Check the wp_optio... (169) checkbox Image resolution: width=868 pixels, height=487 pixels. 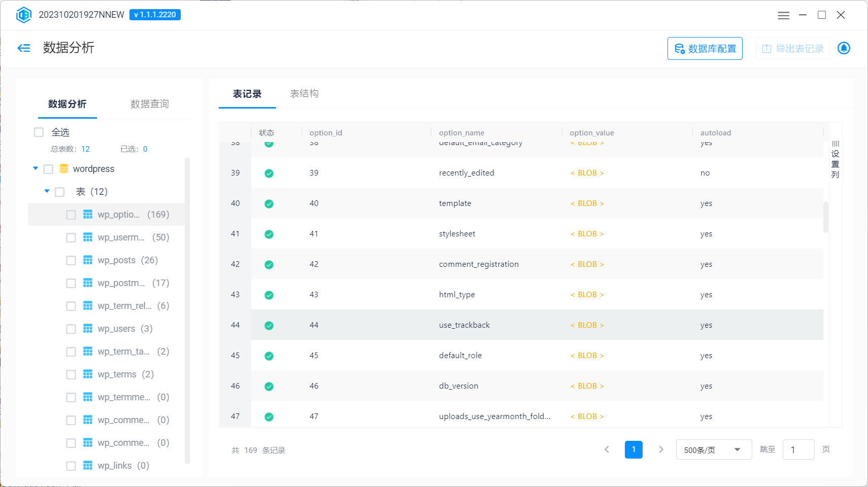71,215
